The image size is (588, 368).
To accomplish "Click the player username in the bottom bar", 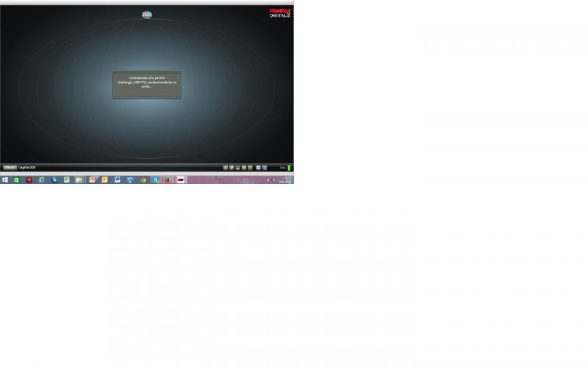I will coord(27,168).
